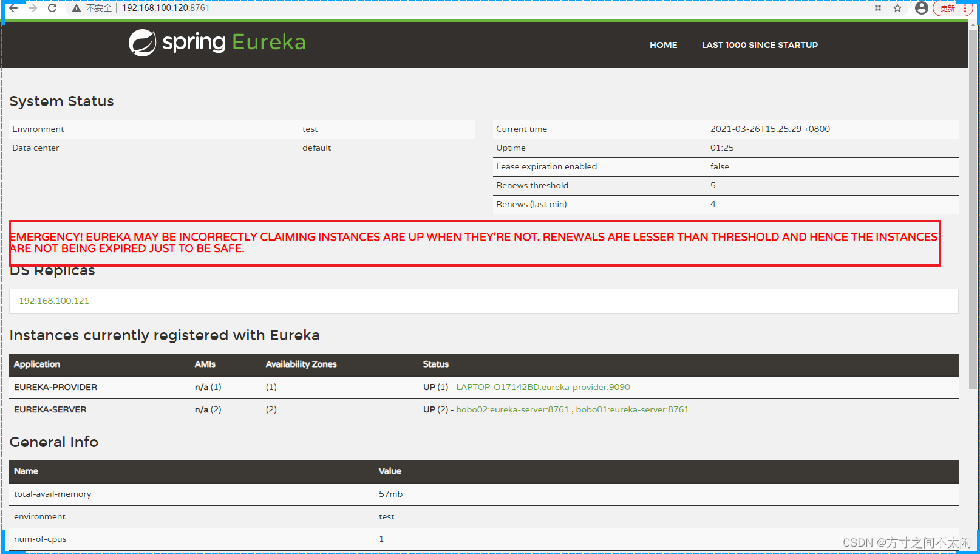Open the bobo02:eureka-server:8761 instance link
This screenshot has width=980, height=554.
tap(512, 409)
